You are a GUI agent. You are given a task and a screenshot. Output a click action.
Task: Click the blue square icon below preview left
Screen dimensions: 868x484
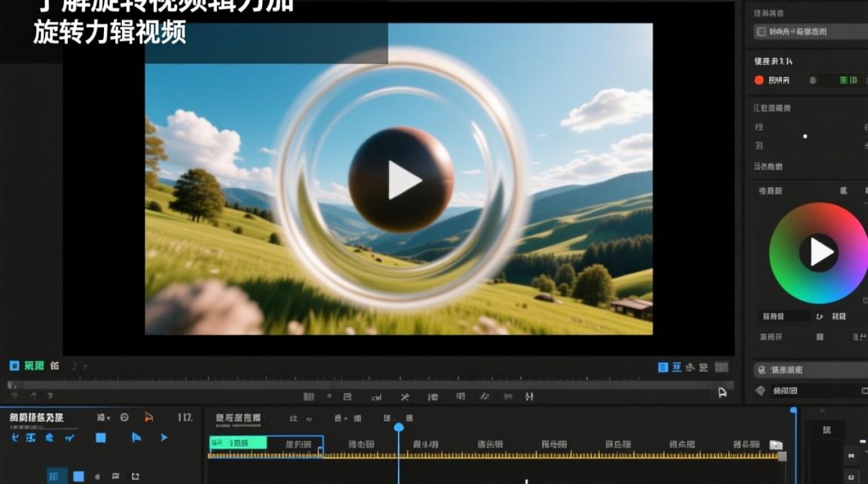click(14, 366)
